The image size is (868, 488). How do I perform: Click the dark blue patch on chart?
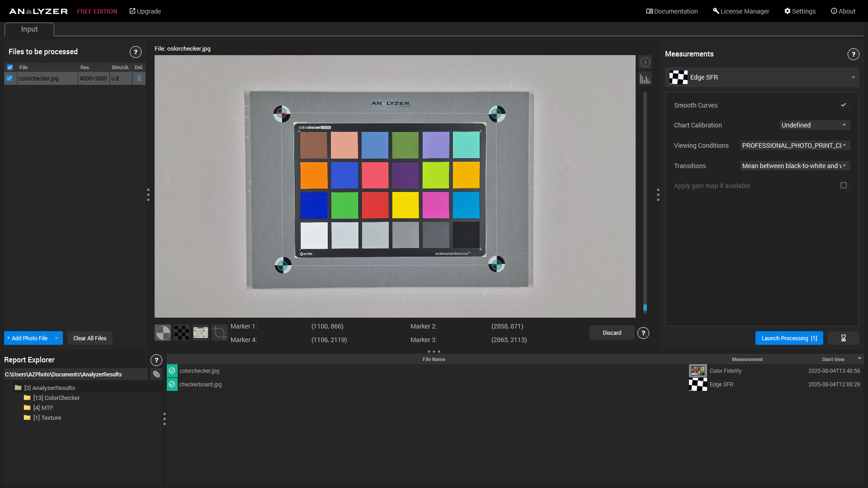(x=314, y=205)
